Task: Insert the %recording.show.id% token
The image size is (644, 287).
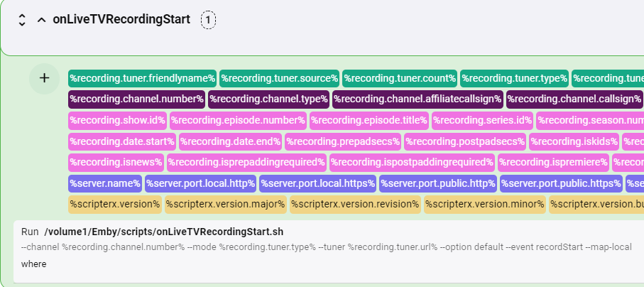Action: click(116, 120)
